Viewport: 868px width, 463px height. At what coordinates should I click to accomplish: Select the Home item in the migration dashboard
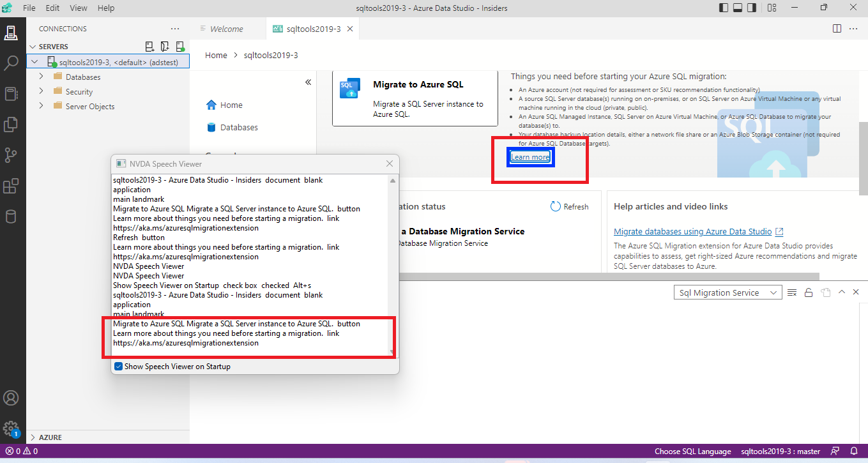pos(230,104)
